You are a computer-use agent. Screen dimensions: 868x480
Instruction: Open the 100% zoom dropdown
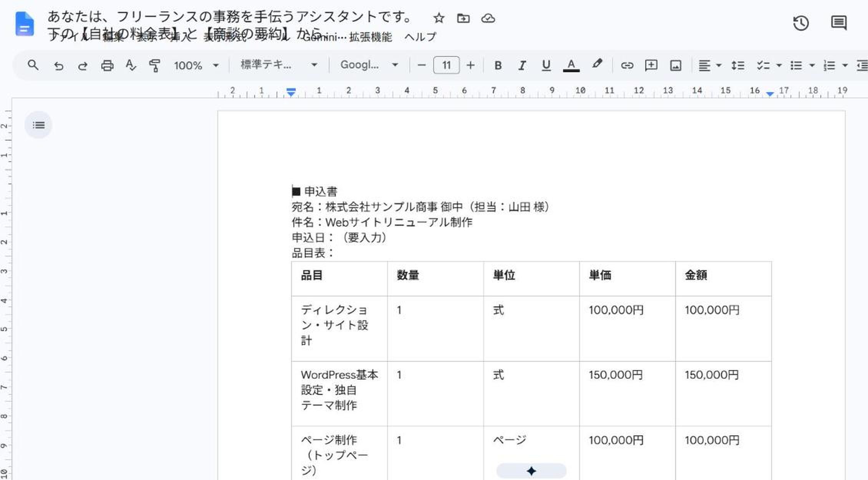196,66
